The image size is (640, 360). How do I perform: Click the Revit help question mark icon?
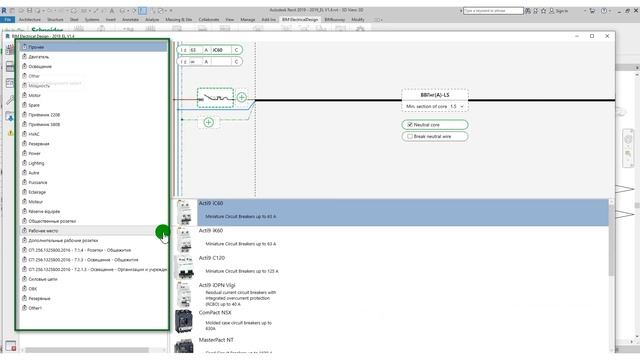(604, 11)
